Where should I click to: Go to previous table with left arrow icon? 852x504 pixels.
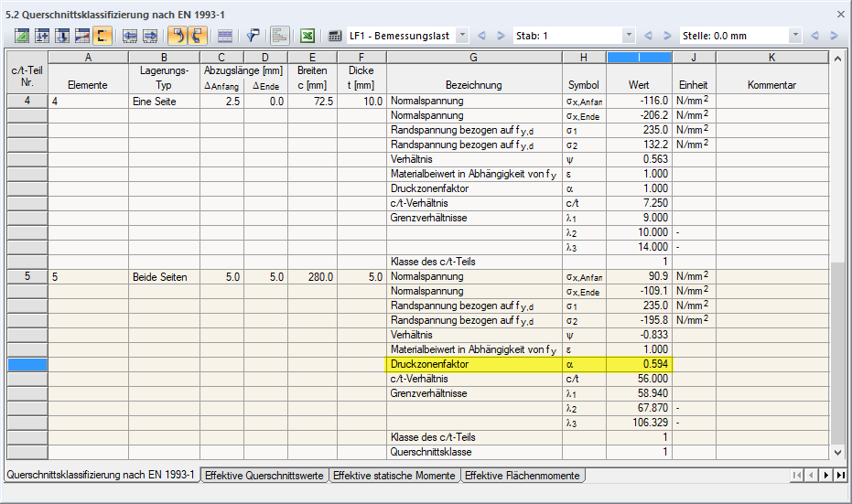(130, 36)
